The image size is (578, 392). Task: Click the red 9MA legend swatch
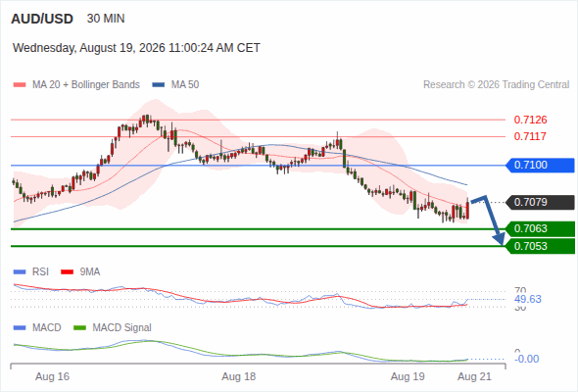(67, 272)
